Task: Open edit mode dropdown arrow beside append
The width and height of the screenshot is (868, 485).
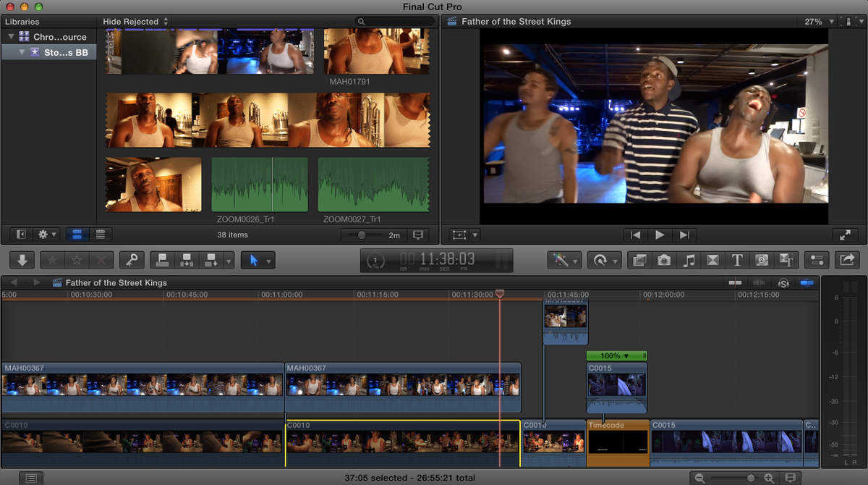Action: [x=229, y=261]
